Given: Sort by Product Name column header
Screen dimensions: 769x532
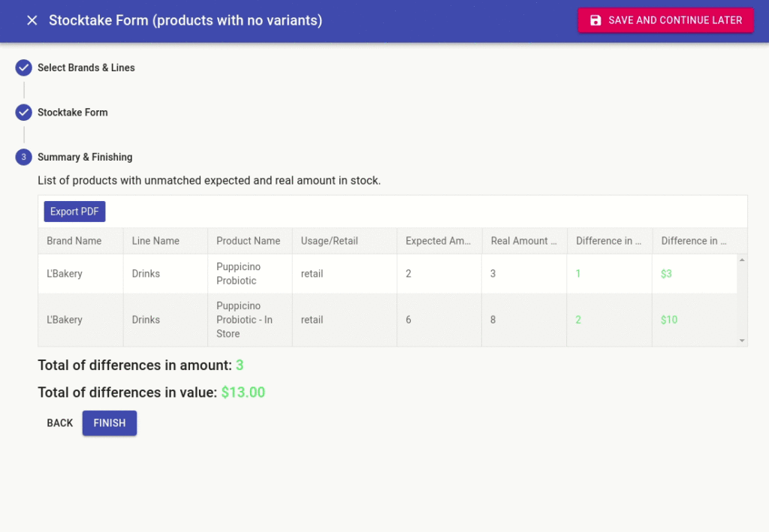Looking at the screenshot, I should pos(250,241).
